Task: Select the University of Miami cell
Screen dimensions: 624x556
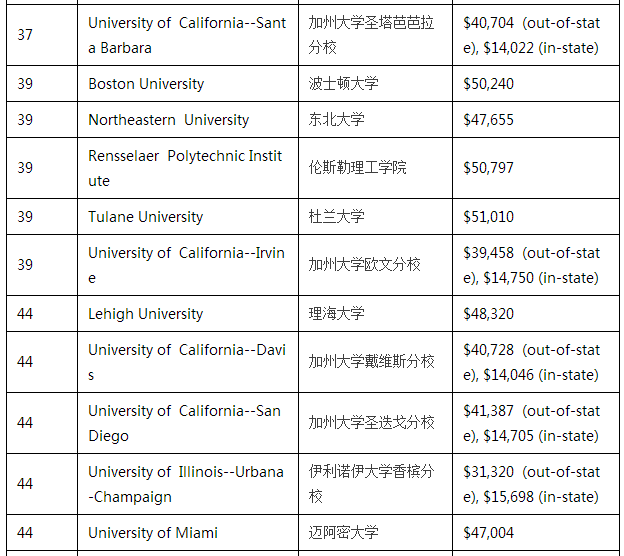Action: pyautogui.click(x=153, y=533)
